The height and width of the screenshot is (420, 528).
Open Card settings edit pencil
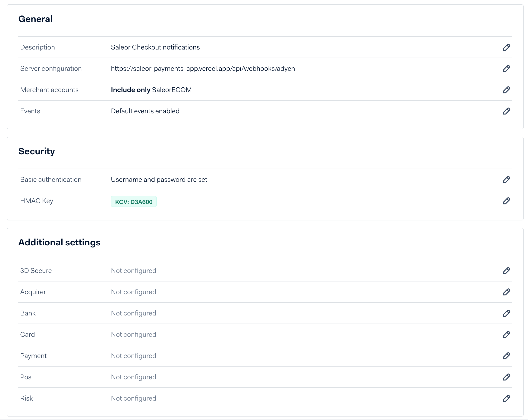click(506, 334)
